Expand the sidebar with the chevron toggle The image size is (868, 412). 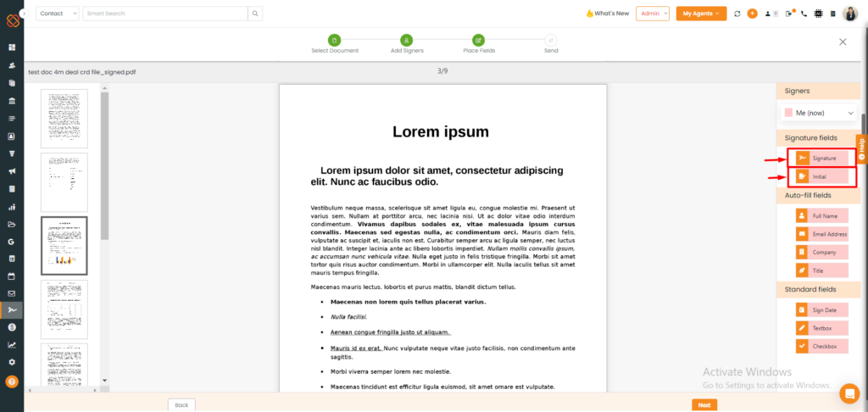(x=23, y=14)
